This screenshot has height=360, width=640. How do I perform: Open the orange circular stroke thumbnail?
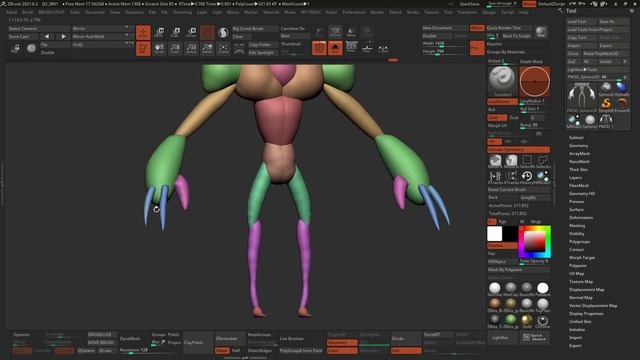pyautogui.click(x=535, y=81)
